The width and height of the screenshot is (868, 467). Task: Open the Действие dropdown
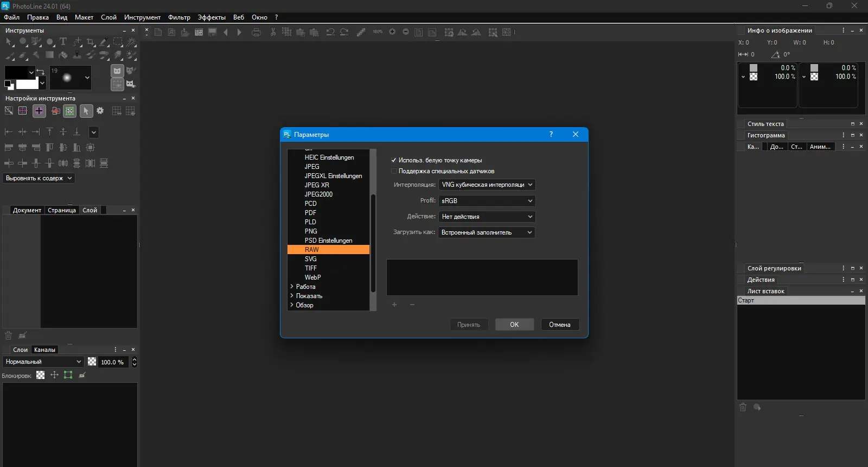coord(487,217)
